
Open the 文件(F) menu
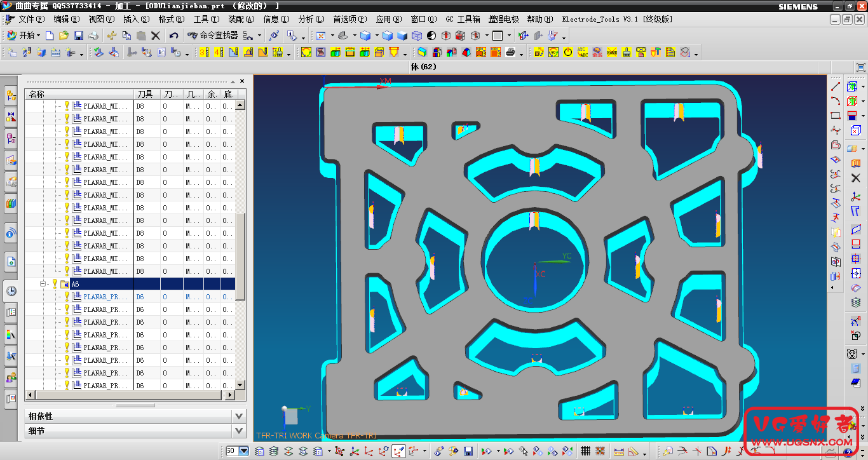[x=31, y=20]
